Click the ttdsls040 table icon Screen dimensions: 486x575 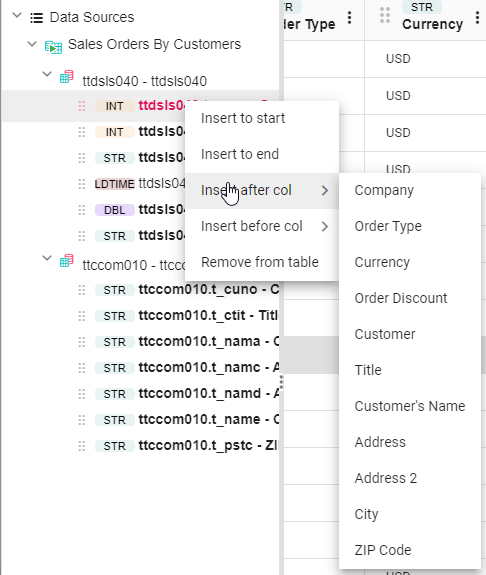click(67, 77)
